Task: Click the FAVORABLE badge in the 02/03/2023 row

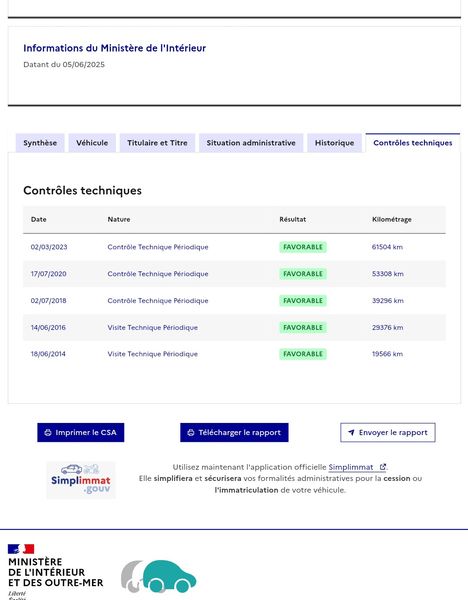Action: (x=303, y=247)
